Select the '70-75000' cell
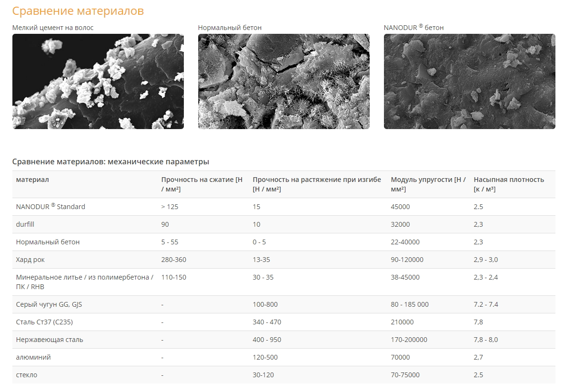564x392 pixels. pos(405,375)
